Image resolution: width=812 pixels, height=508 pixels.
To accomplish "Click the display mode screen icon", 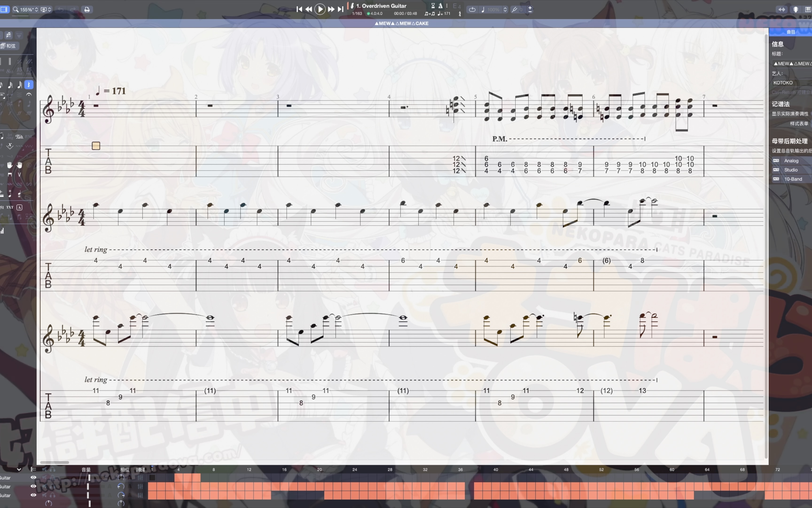I will (x=44, y=9).
